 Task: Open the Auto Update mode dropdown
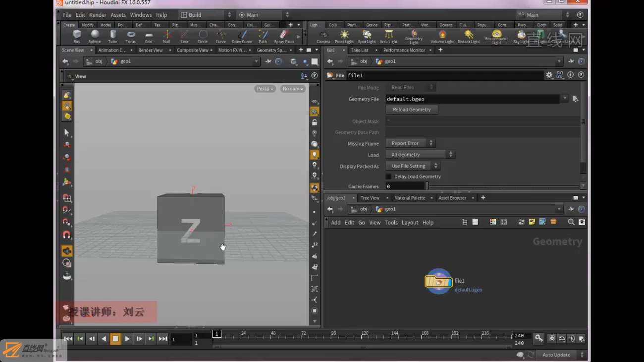click(x=562, y=355)
